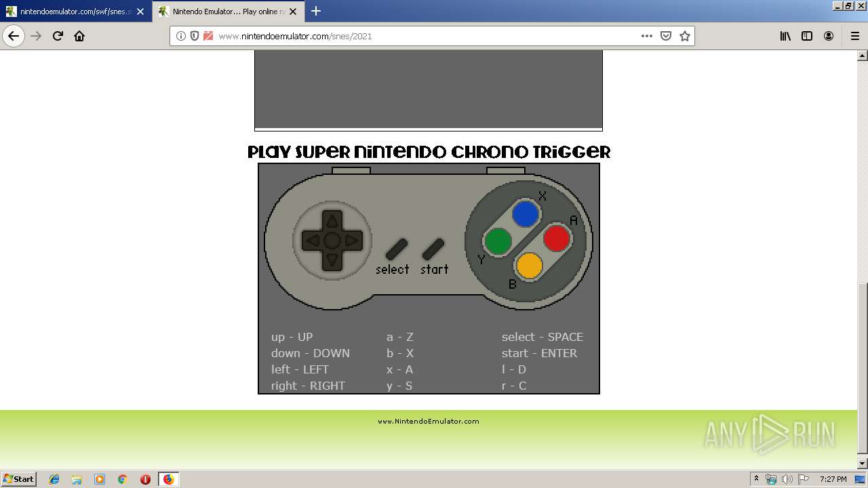Click the 'select - SPACE' key mapping text

(x=542, y=337)
